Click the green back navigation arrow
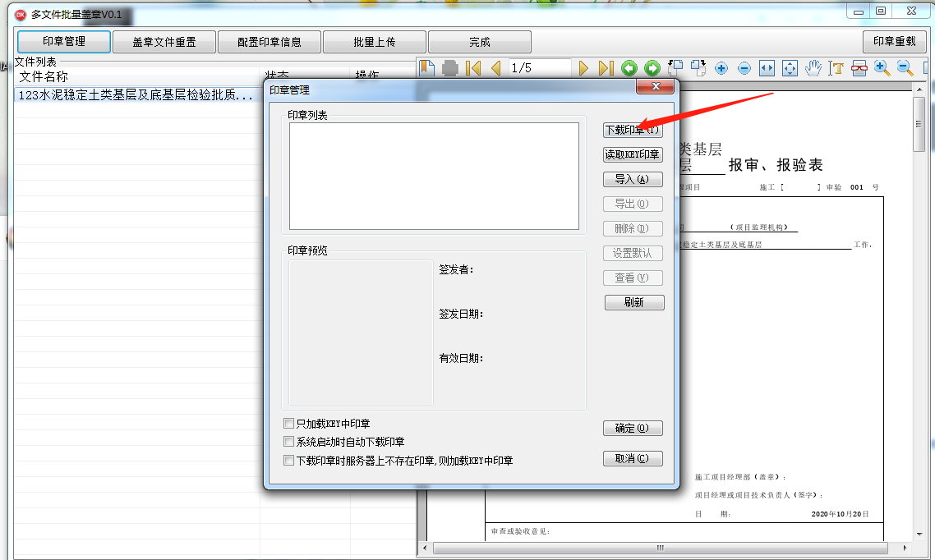Viewport: 935px width, 560px height. tap(629, 68)
